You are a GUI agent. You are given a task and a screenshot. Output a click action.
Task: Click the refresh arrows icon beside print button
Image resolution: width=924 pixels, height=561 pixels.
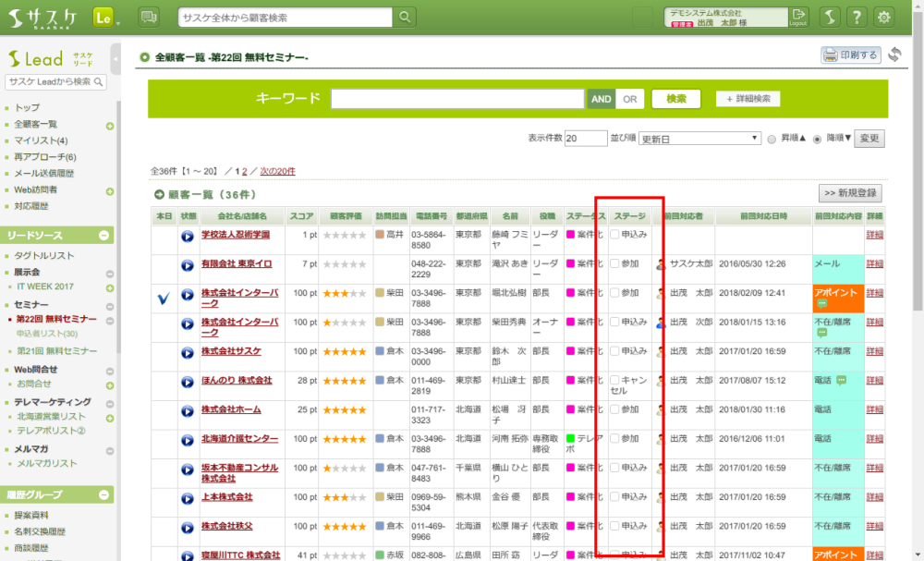click(x=894, y=55)
